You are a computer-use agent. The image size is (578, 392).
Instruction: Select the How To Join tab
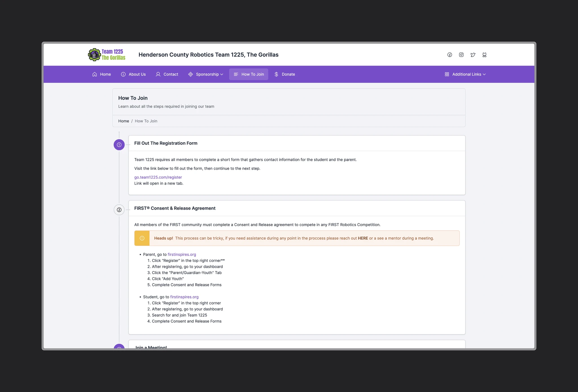click(249, 74)
